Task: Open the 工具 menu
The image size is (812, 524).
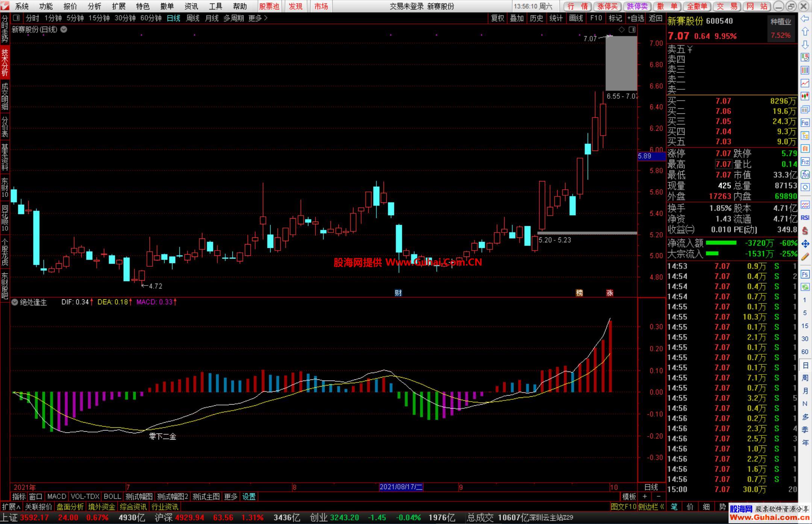Action: pyautogui.click(x=215, y=6)
